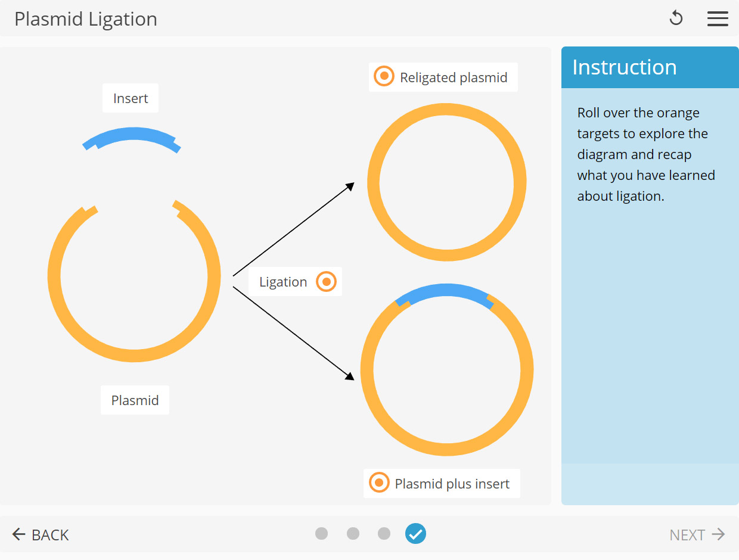Click the next arrow icon
Image resolution: width=739 pixels, height=560 pixels.
point(719,534)
